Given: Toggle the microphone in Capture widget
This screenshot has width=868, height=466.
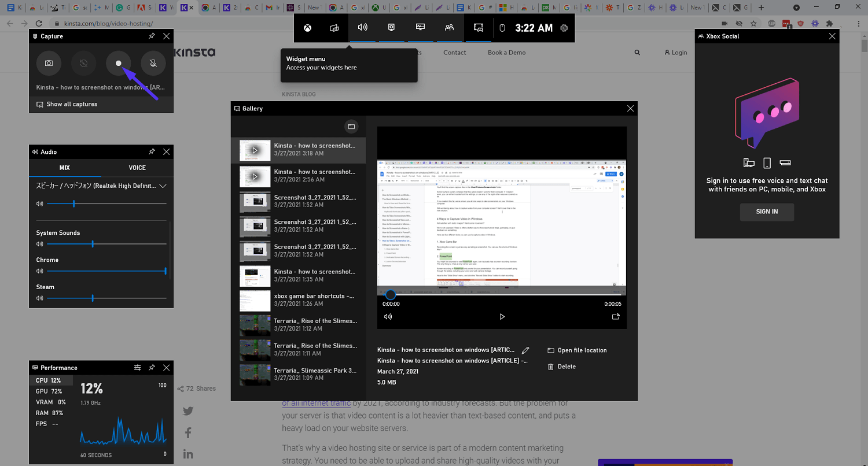Looking at the screenshot, I should click(x=153, y=63).
